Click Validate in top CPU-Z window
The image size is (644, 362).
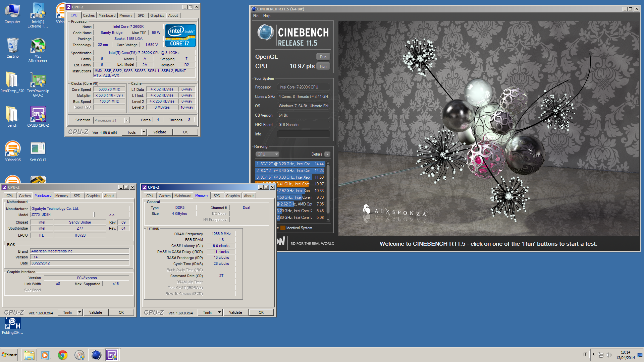click(160, 132)
